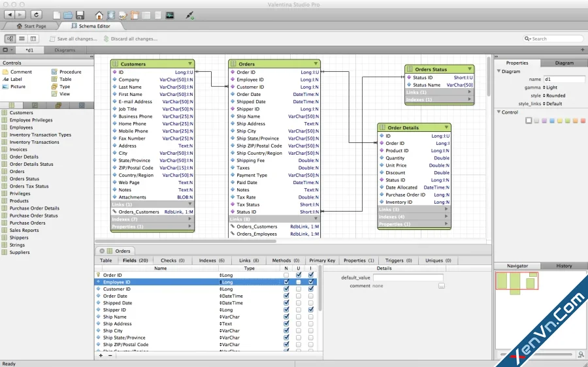Image resolution: width=588 pixels, height=367 pixels.
Task: Save using the floppy disk icon
Action: coord(80,16)
